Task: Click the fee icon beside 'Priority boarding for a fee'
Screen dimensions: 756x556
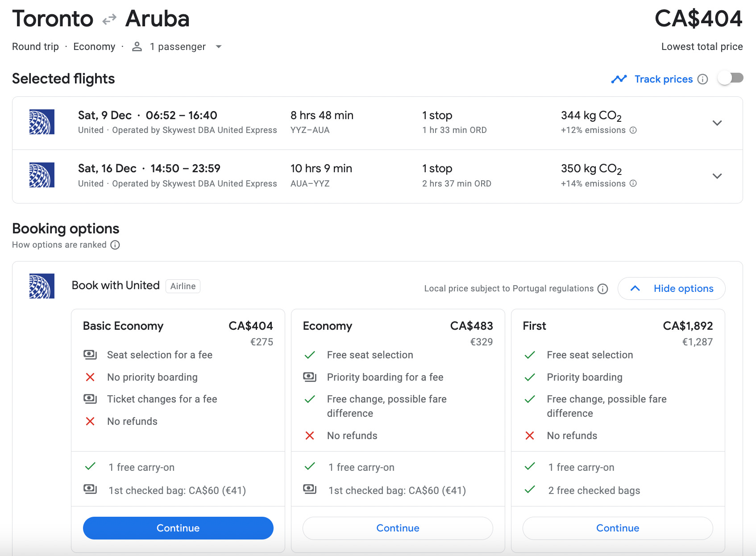Action: point(310,377)
